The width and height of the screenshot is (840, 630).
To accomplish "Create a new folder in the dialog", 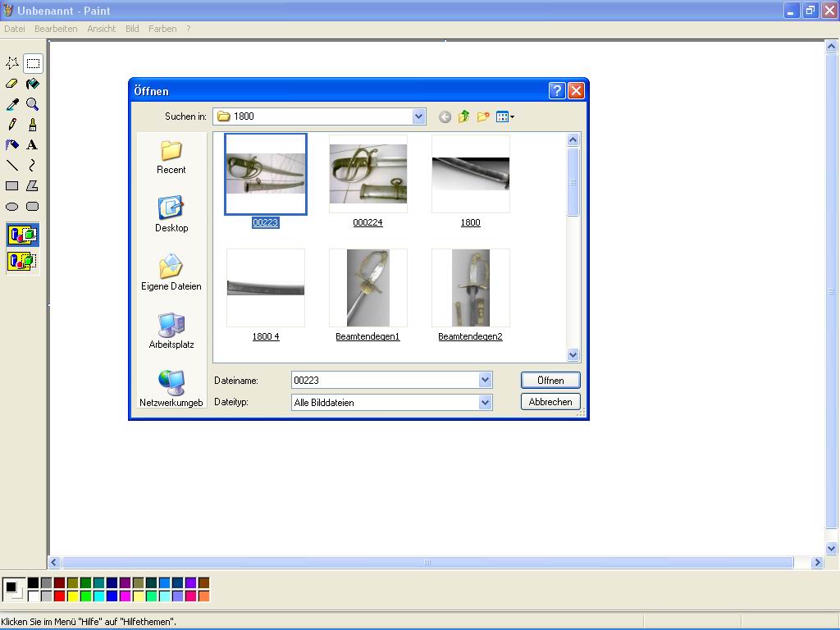I will pos(483,116).
